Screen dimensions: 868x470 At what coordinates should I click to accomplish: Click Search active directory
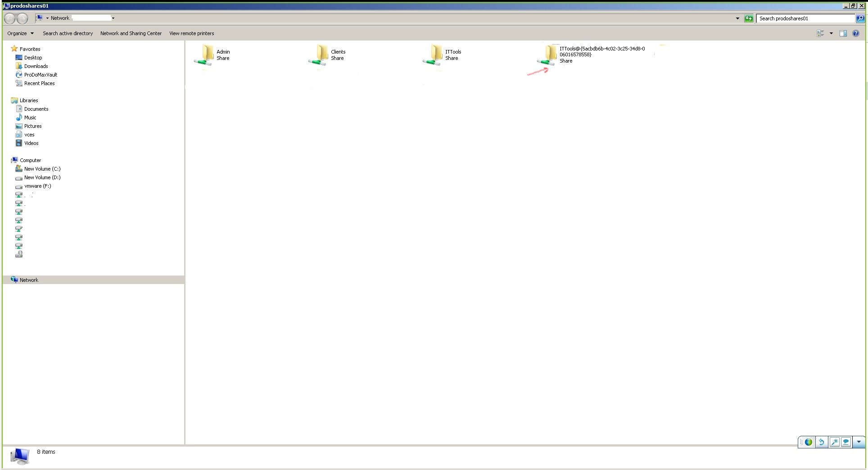coord(68,33)
